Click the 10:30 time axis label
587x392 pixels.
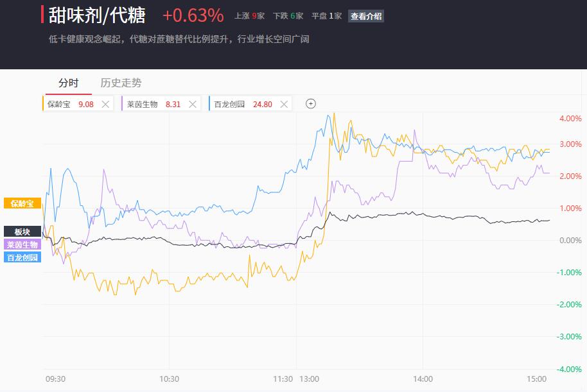[x=169, y=379]
